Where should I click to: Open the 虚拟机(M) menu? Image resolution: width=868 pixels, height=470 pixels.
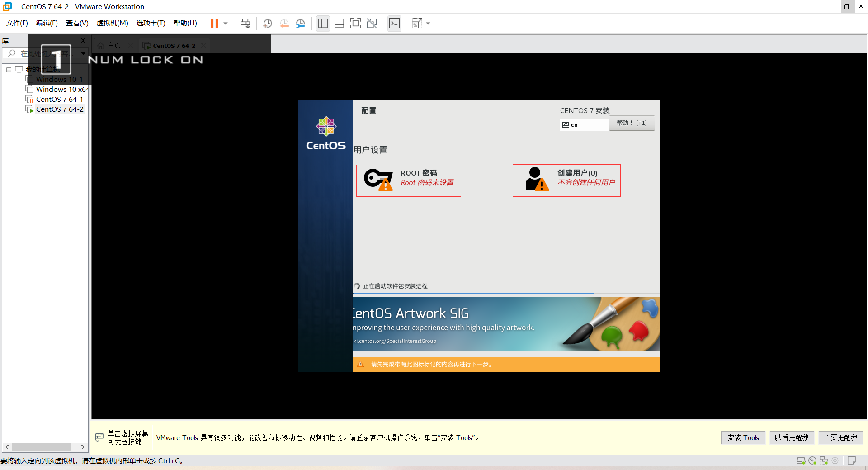click(113, 23)
